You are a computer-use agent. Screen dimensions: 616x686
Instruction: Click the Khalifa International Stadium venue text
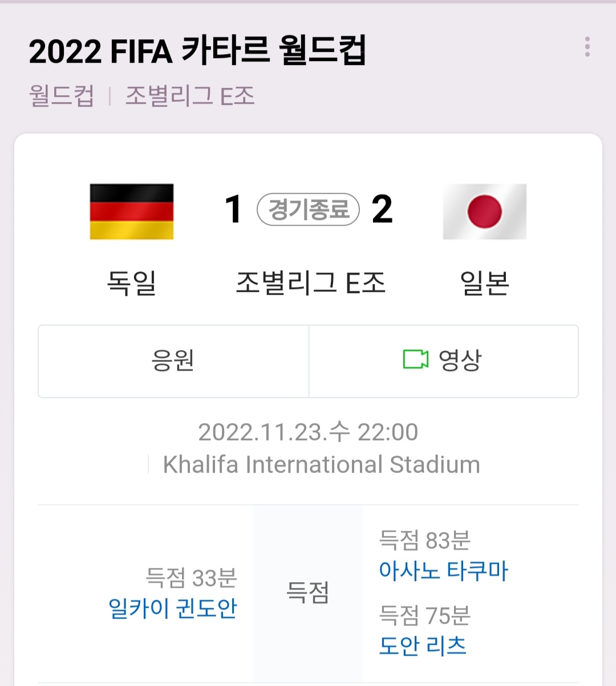[321, 465]
